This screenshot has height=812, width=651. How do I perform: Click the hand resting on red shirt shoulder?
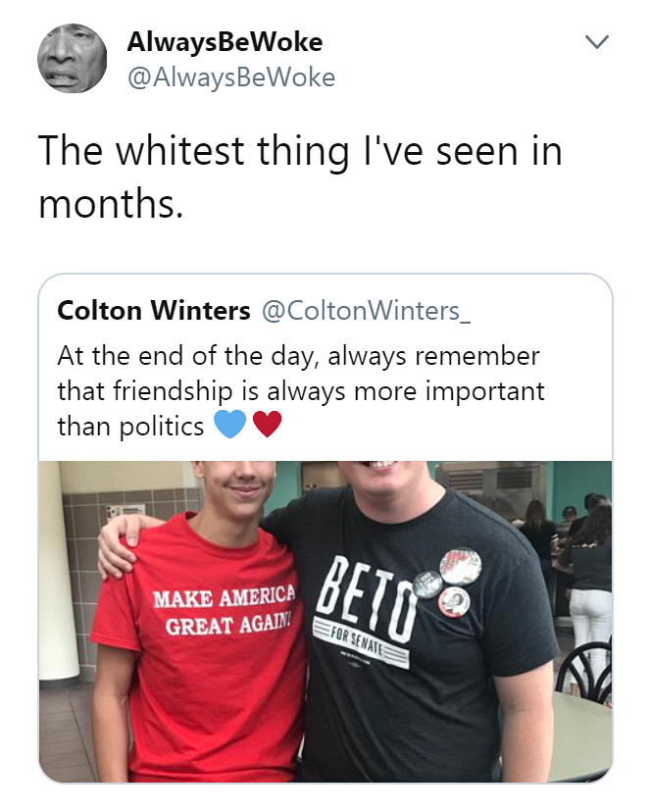pyautogui.click(x=116, y=549)
